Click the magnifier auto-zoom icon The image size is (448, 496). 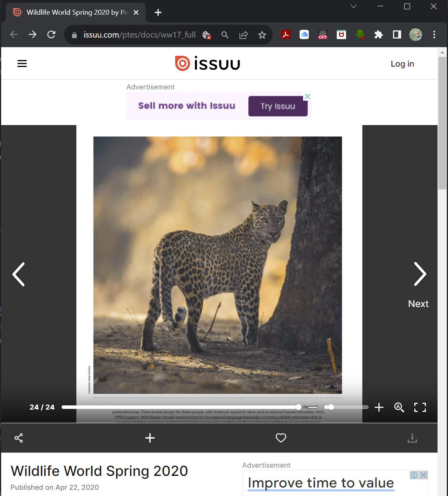click(x=399, y=407)
